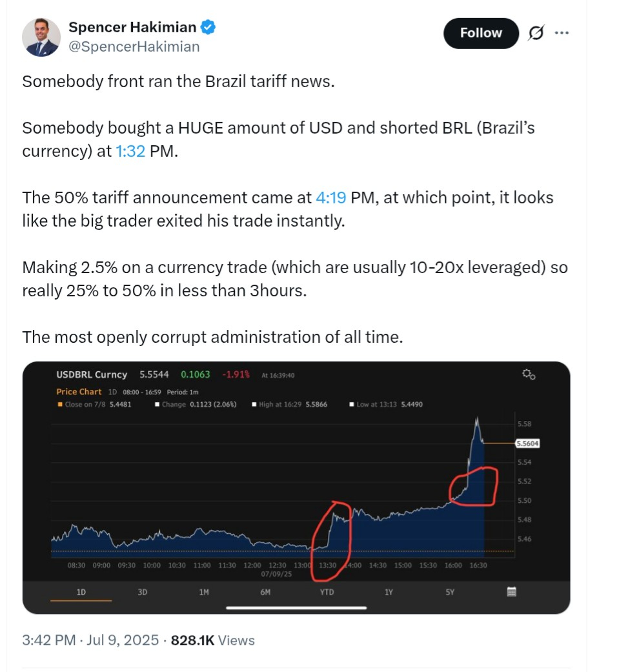Open Spencer Hakimian's profile avatar
Viewport: 617px width, 672px height.
pos(41,37)
